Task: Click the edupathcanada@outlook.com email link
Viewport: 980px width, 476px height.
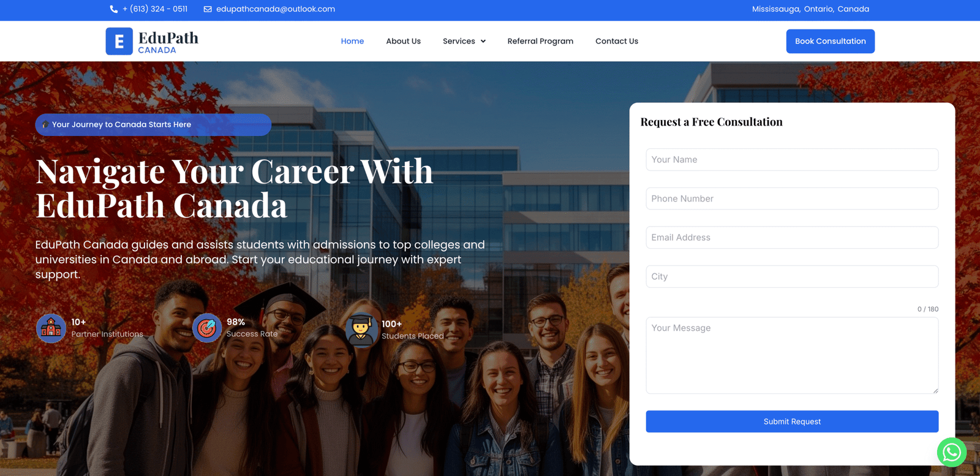Action: point(276,9)
